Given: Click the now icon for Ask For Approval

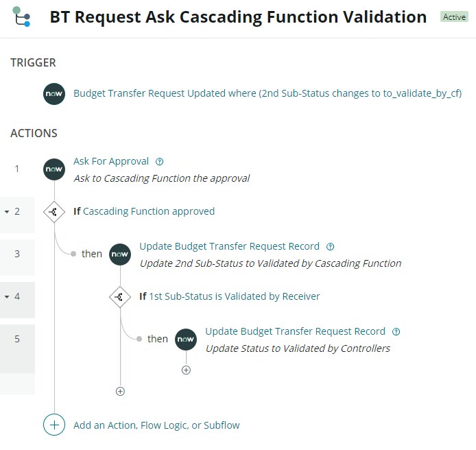Looking at the screenshot, I should [54, 169].
